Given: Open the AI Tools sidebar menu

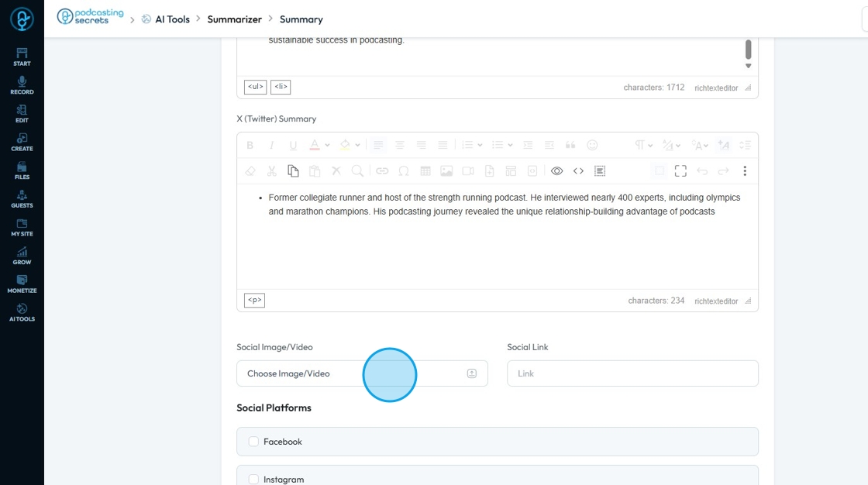Looking at the screenshot, I should 22,312.
